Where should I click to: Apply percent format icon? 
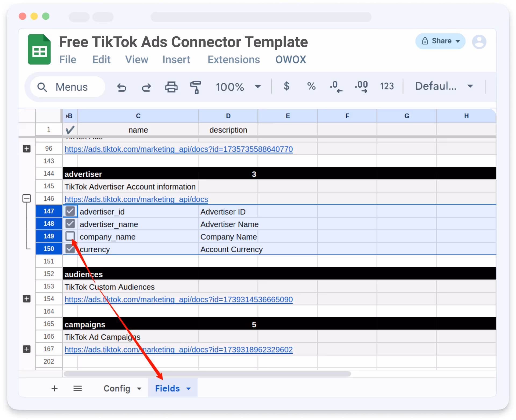click(x=311, y=86)
